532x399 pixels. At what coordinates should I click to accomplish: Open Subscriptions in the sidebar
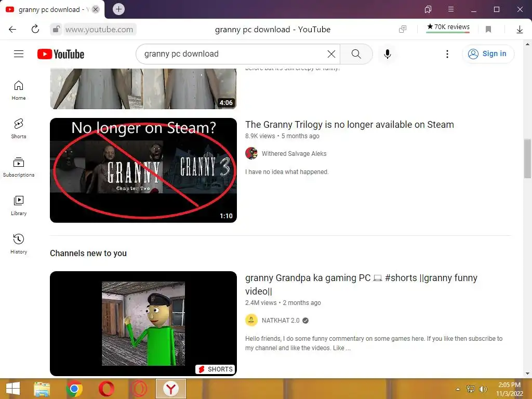(19, 167)
